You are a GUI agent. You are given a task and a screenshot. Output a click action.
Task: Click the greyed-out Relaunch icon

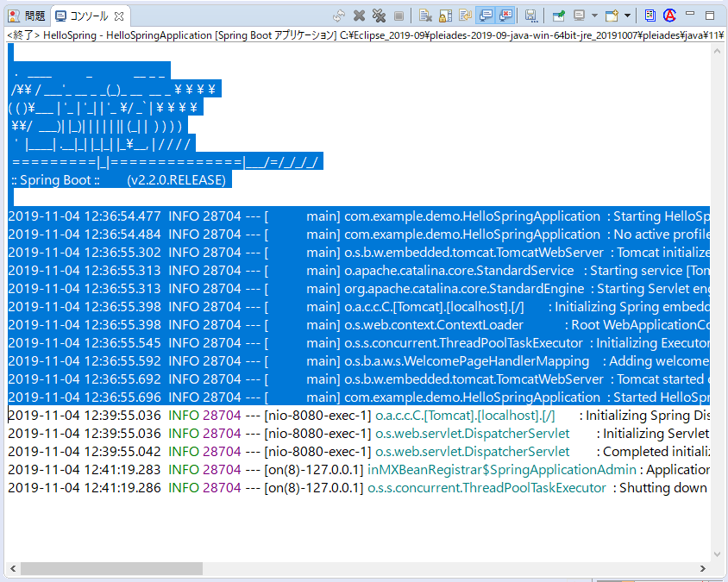coord(339,16)
